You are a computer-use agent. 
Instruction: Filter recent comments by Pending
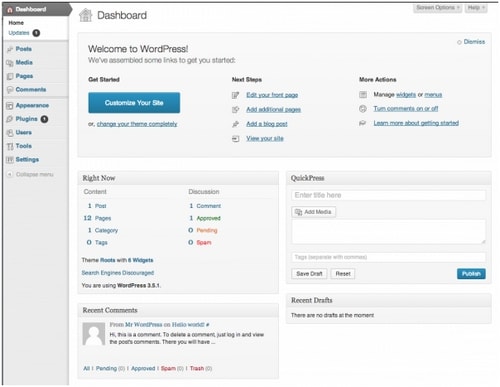pyautogui.click(x=106, y=368)
